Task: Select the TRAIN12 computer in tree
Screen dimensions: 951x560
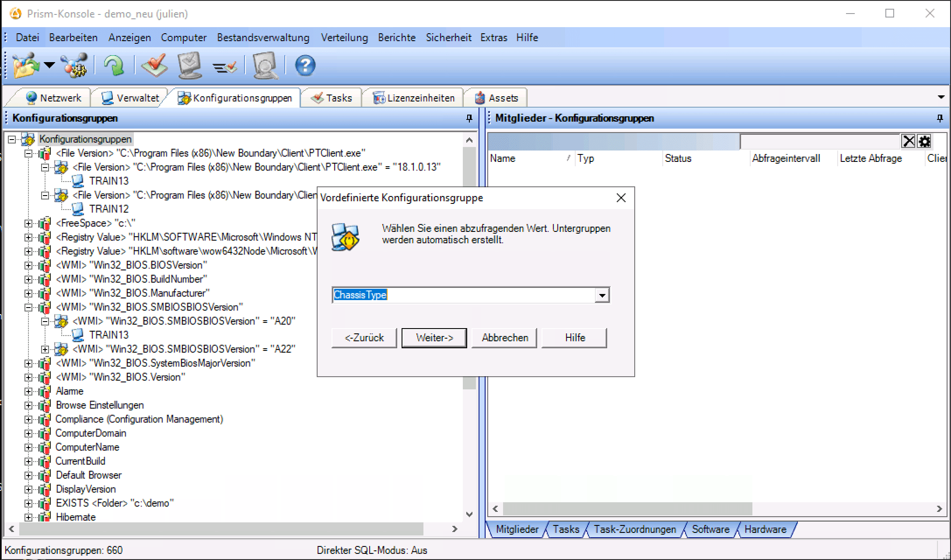Action: 108,209
